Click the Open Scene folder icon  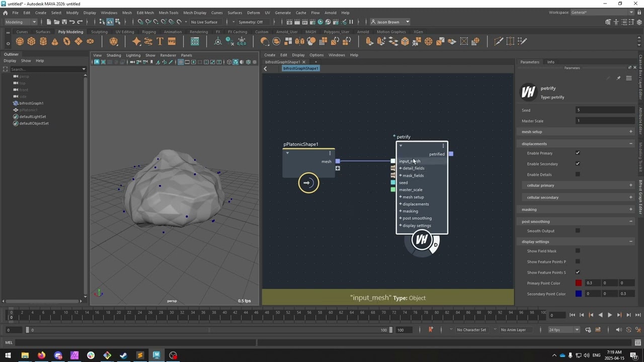coord(56,22)
